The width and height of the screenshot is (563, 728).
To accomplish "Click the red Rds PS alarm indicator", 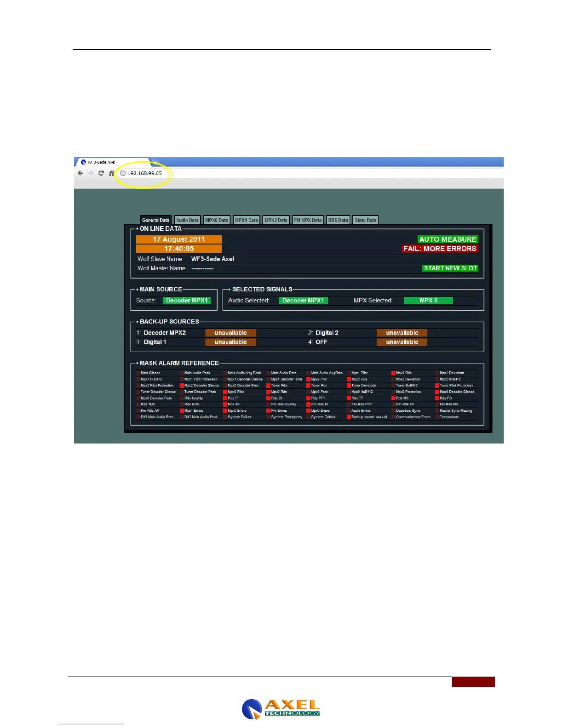I will [x=437, y=398].
